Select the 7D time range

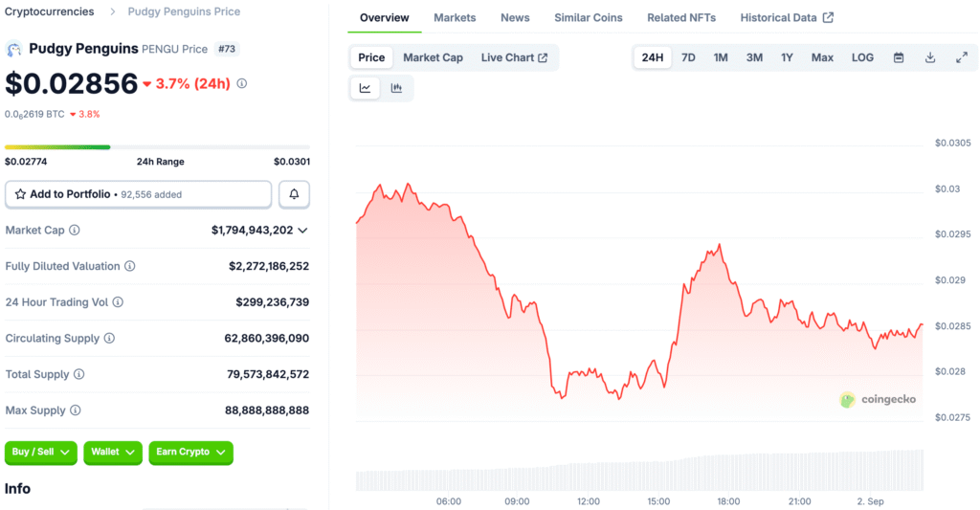pyautogui.click(x=688, y=57)
